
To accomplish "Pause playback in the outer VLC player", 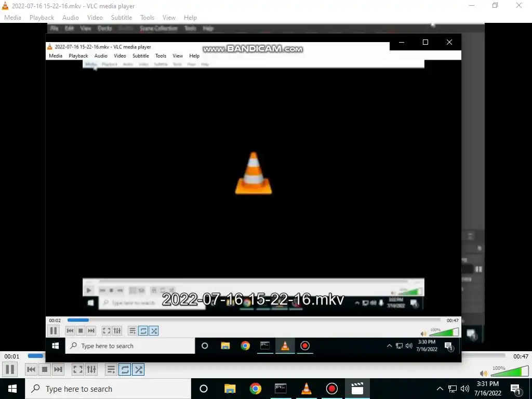I will click(10, 369).
